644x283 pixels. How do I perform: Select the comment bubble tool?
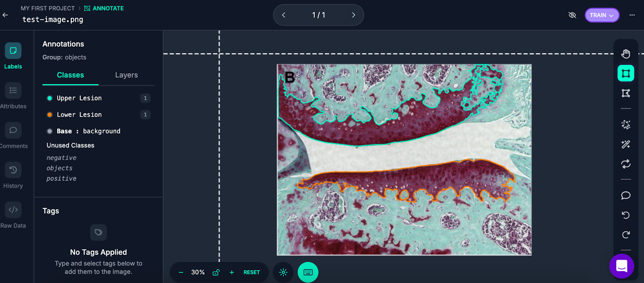point(626,195)
